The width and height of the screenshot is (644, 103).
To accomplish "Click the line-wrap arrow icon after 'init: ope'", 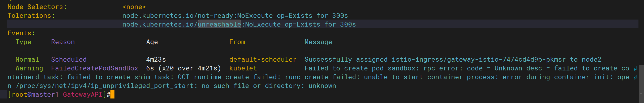I will pos(635,77).
